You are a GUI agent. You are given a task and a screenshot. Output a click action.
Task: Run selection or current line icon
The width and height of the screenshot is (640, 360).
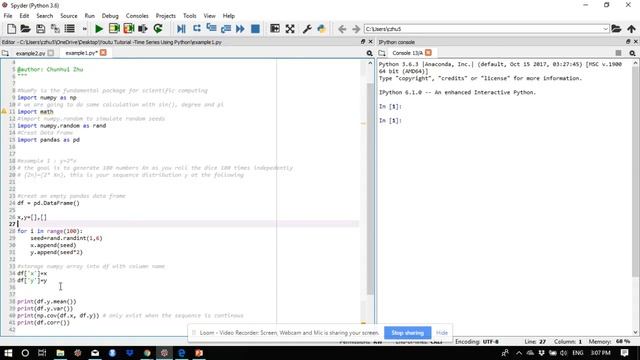(x=143, y=29)
